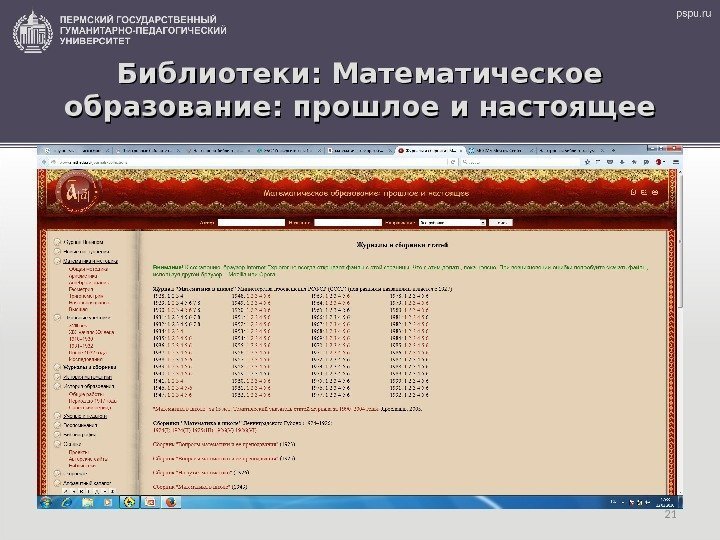Open "Алфавитный каталог" in the sidebar
This screenshot has width=720, height=540.
pos(87,483)
